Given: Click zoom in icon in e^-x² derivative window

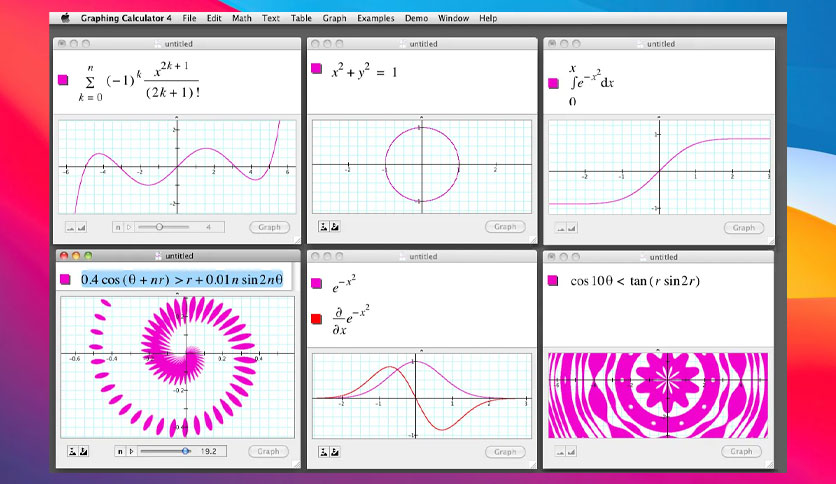Looking at the screenshot, I should [335, 452].
